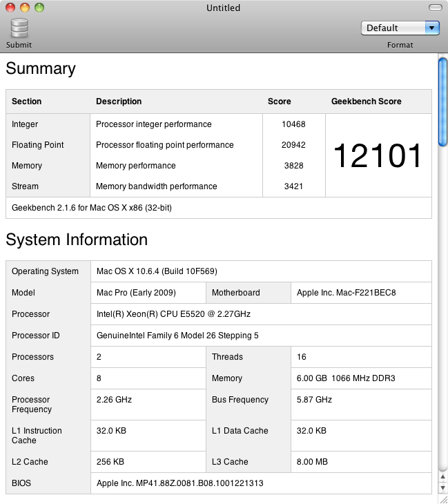
Task: Click the 'Operating System' label
Action: 45,271
